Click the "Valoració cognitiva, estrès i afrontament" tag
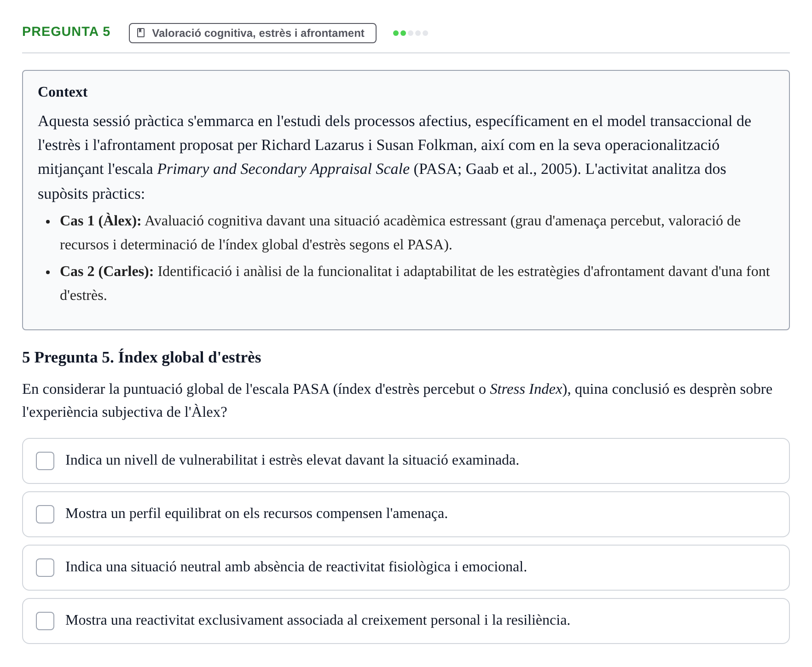 pos(253,33)
